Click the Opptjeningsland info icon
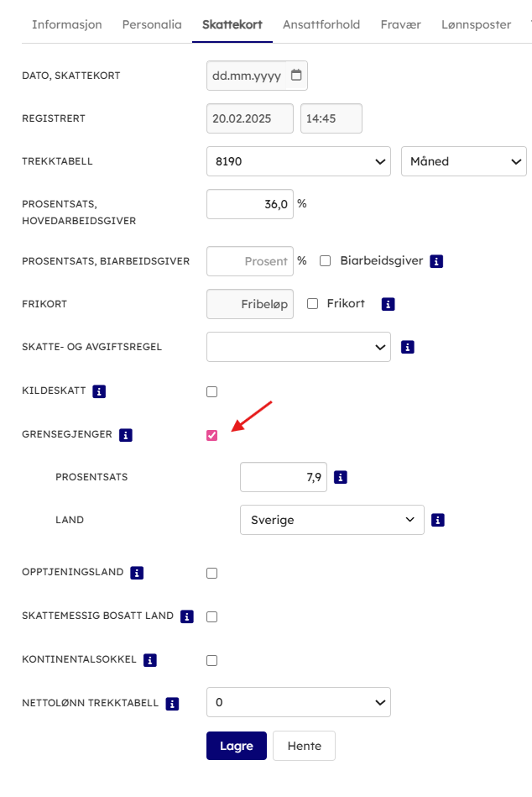 137,573
